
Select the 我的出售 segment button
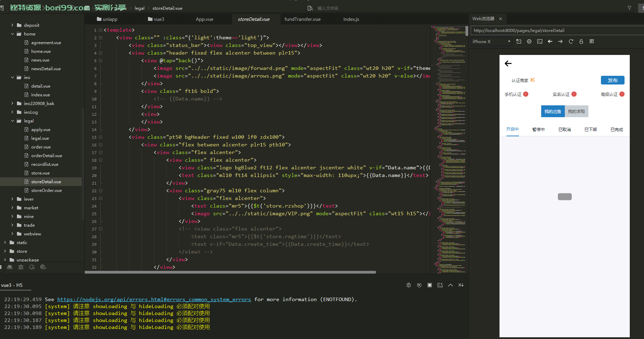click(x=553, y=111)
